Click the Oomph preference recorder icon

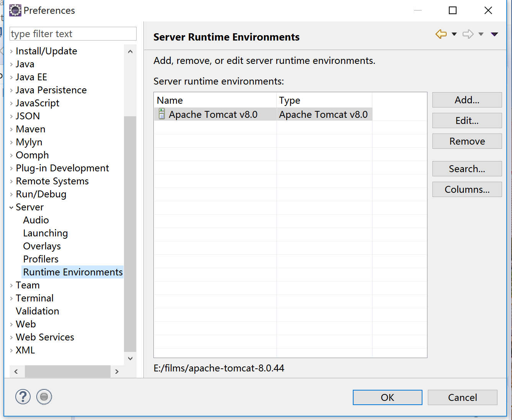click(x=44, y=397)
